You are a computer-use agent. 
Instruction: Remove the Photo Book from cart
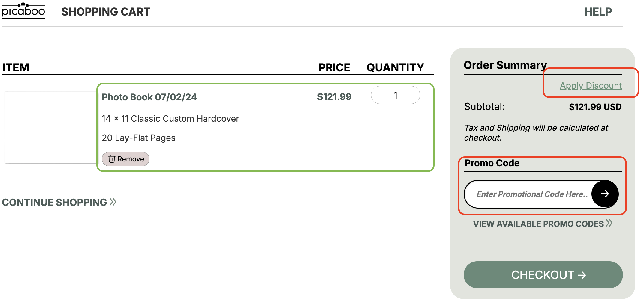[x=125, y=159]
